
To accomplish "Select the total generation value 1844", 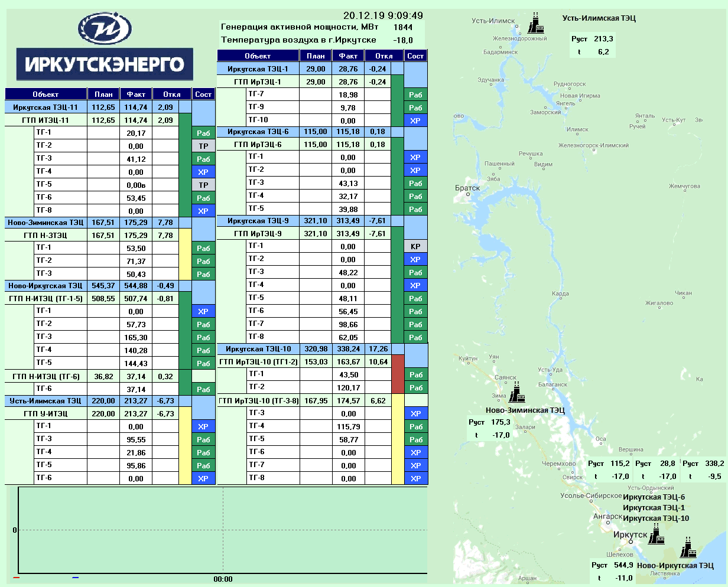I will (403, 27).
